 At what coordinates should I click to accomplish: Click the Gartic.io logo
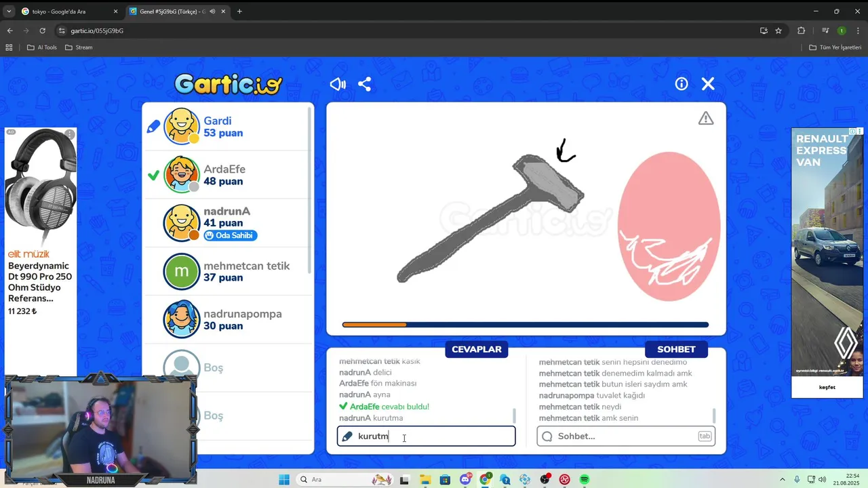[228, 84]
